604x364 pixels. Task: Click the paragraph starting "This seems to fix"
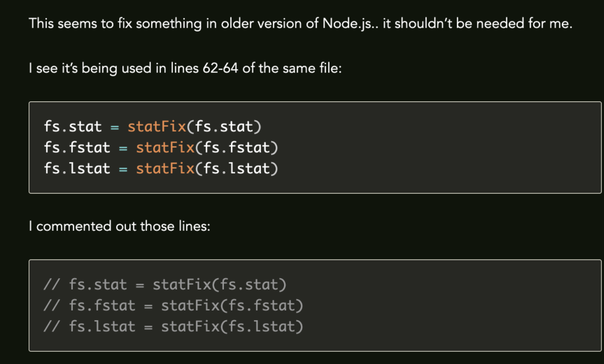(300, 24)
